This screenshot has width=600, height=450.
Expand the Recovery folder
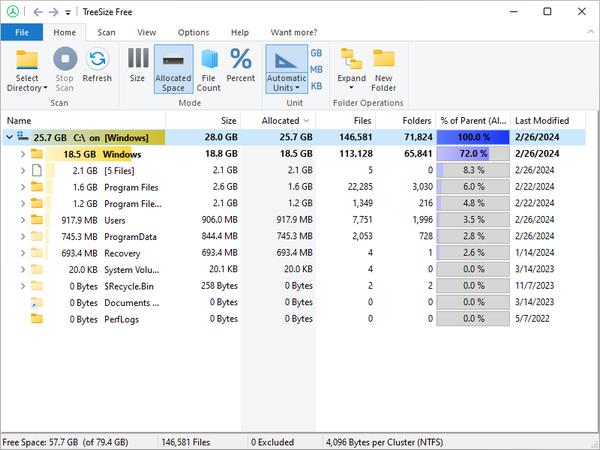pyautogui.click(x=23, y=253)
